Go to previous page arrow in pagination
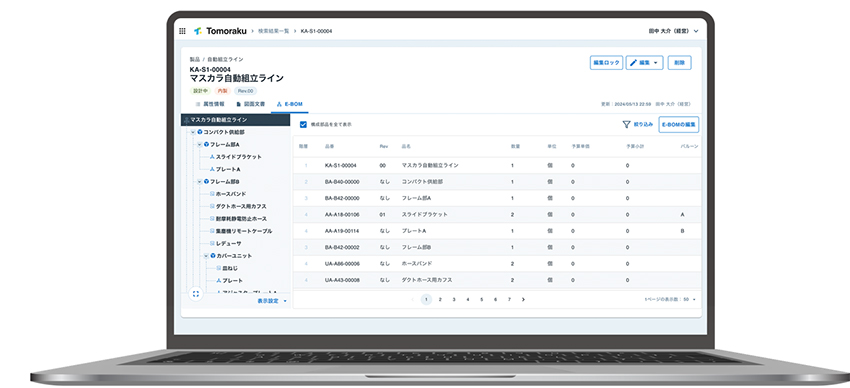The image size is (850, 388). coord(412,299)
